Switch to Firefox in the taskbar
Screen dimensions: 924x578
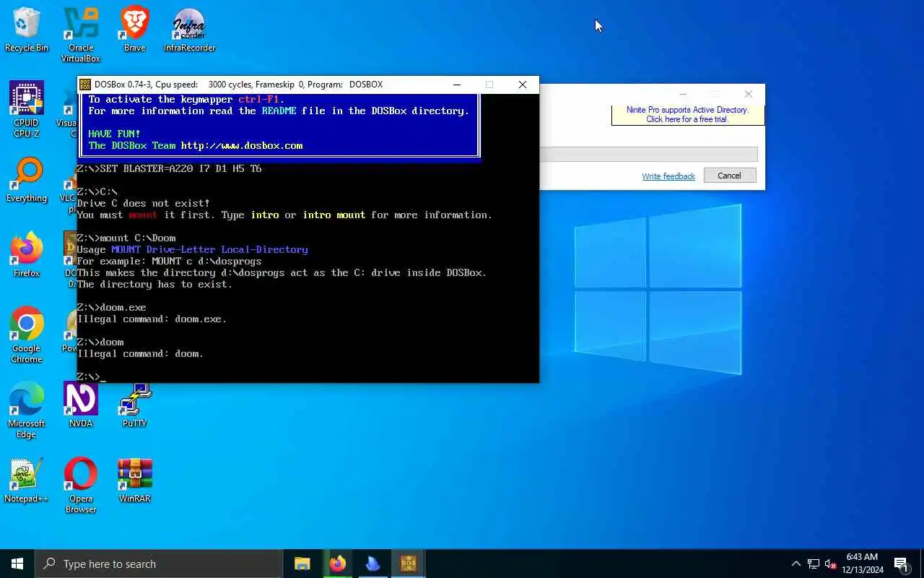(x=338, y=564)
